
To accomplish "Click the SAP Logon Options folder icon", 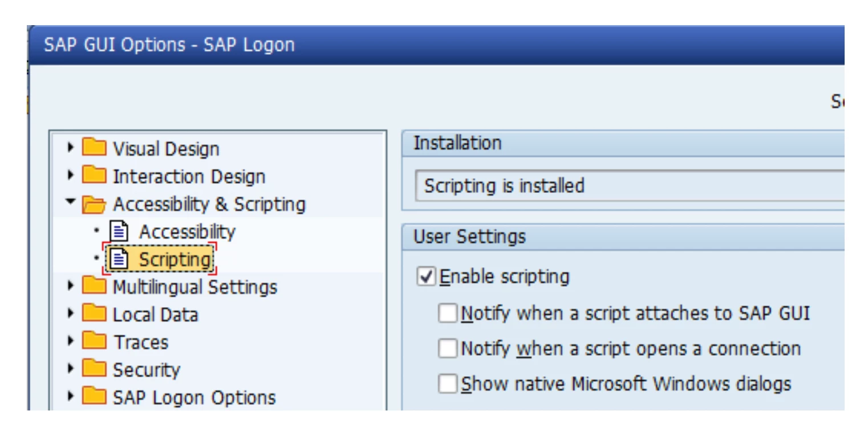I will click(x=94, y=397).
